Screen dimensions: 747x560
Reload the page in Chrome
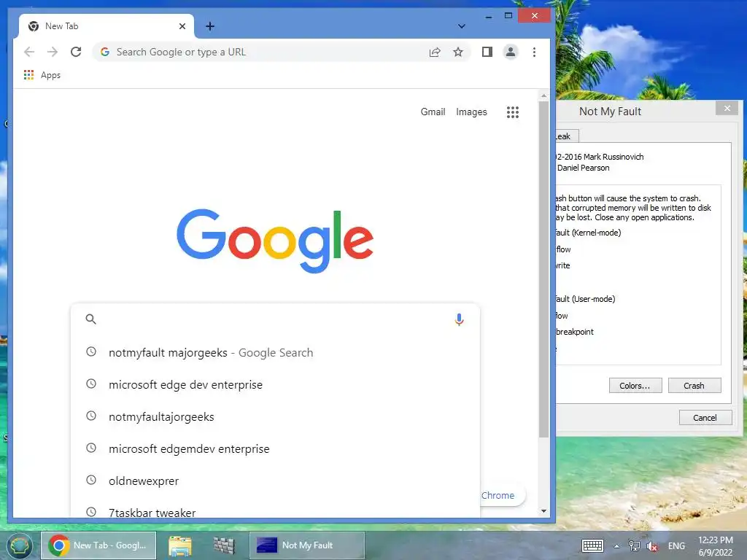click(x=76, y=52)
